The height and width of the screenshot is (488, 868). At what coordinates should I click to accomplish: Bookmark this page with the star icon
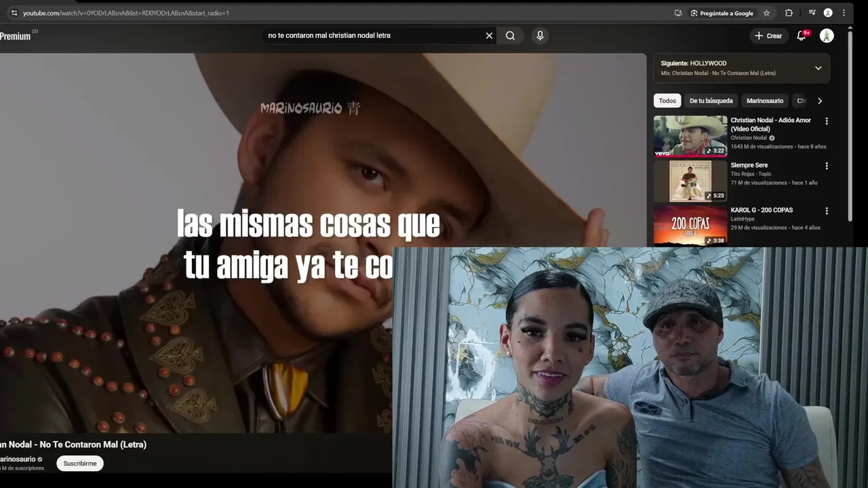click(766, 13)
